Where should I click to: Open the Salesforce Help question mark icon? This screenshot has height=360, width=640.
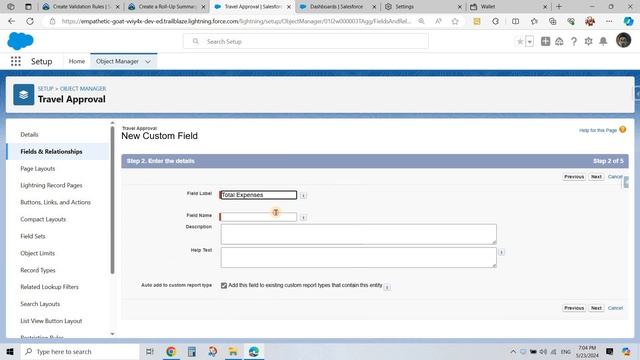[x=574, y=41]
